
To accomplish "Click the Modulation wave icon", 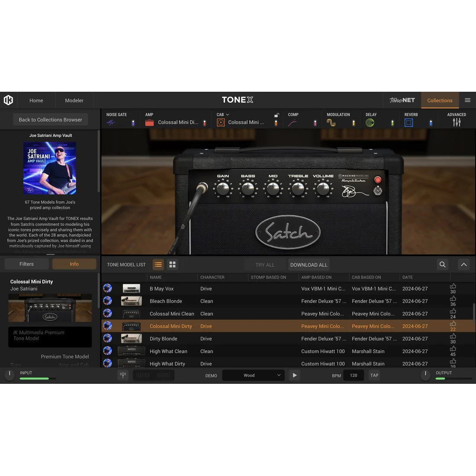I will [x=331, y=122].
